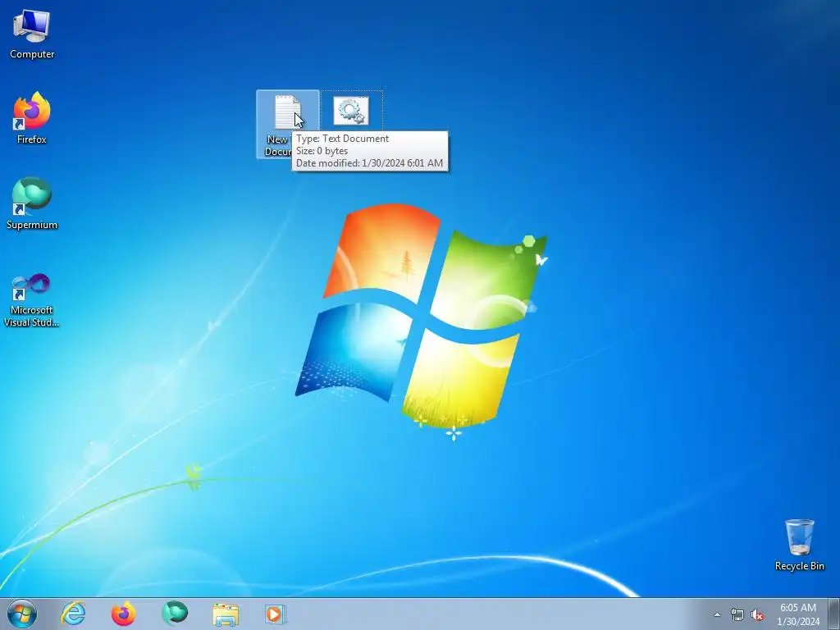
Task: Click the Firefox label under desktop icon
Action: coord(32,139)
